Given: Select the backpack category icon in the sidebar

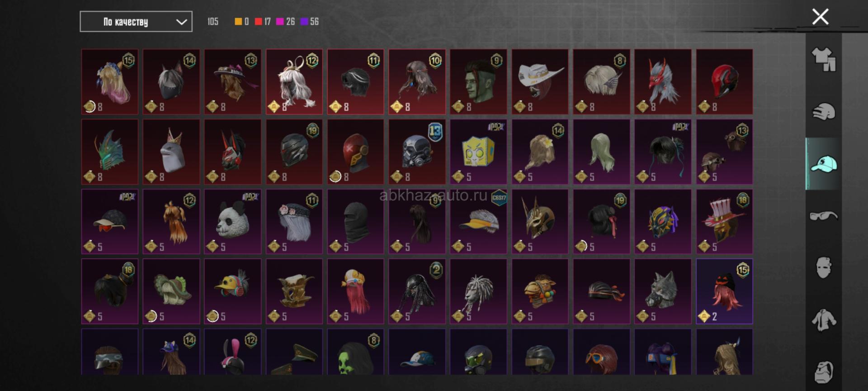Looking at the screenshot, I should [x=824, y=372].
